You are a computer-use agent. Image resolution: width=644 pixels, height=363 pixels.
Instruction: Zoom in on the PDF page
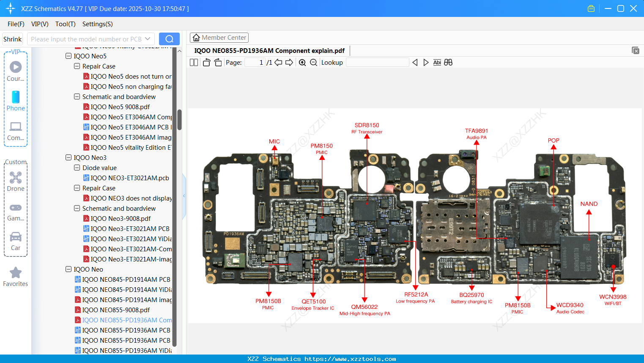click(x=302, y=62)
